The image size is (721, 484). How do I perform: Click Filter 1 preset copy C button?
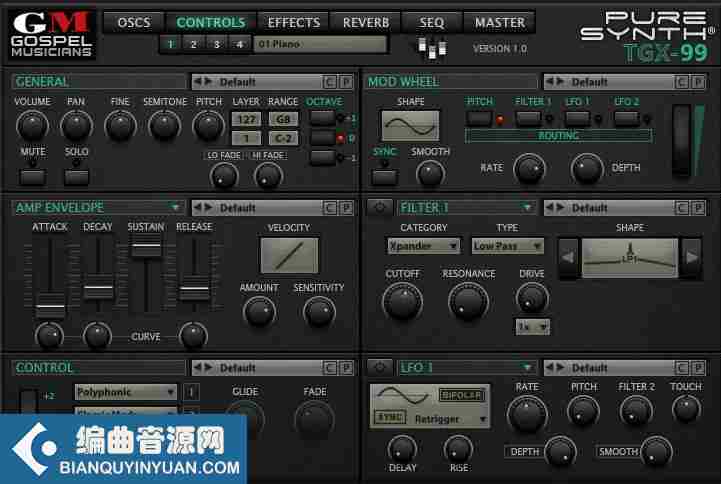681,208
